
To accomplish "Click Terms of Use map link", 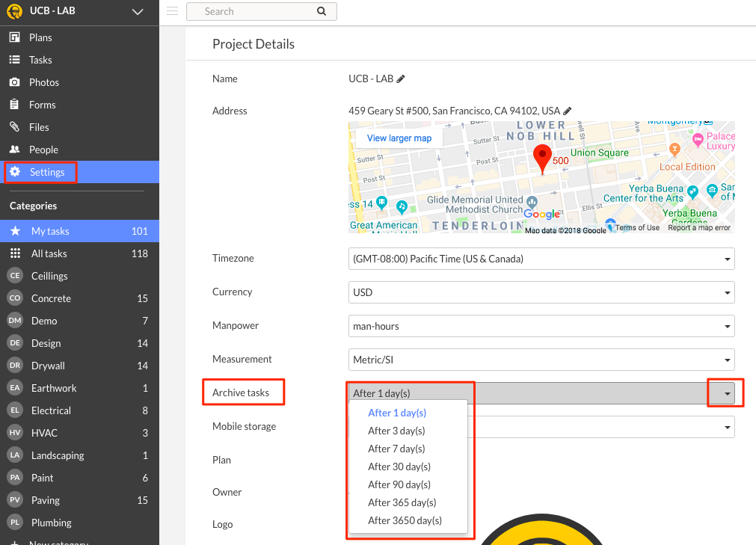I will coord(637,227).
